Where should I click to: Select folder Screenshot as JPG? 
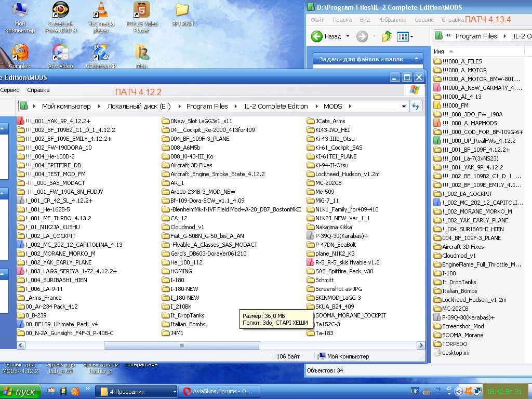334,289
